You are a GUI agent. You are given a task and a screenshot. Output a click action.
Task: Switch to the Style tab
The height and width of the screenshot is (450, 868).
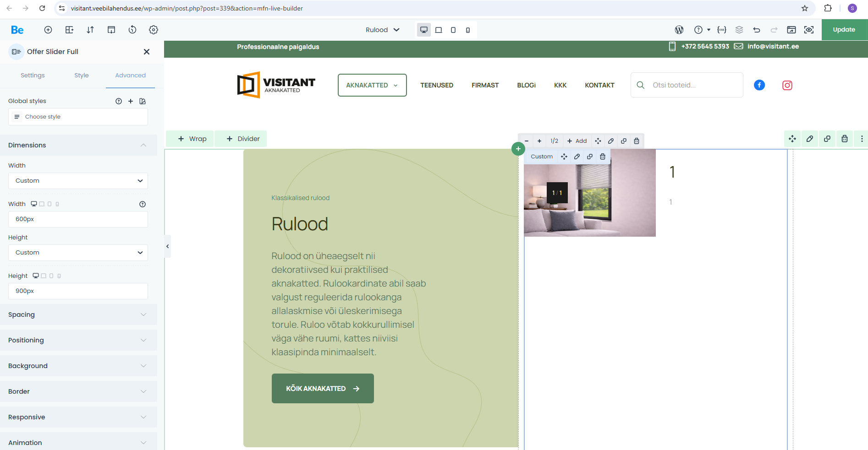(x=82, y=76)
